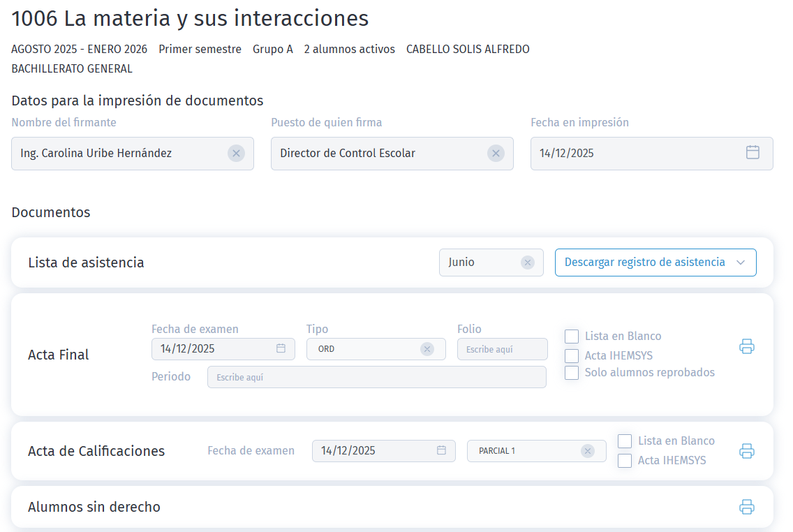The width and height of the screenshot is (793, 532).
Task: Clear the Junio month selection
Action: (x=528, y=263)
